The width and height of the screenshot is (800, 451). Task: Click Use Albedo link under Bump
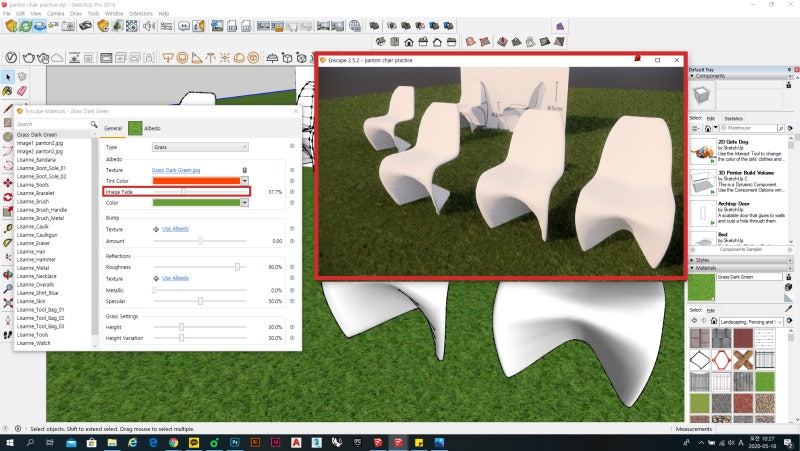pyautogui.click(x=176, y=229)
